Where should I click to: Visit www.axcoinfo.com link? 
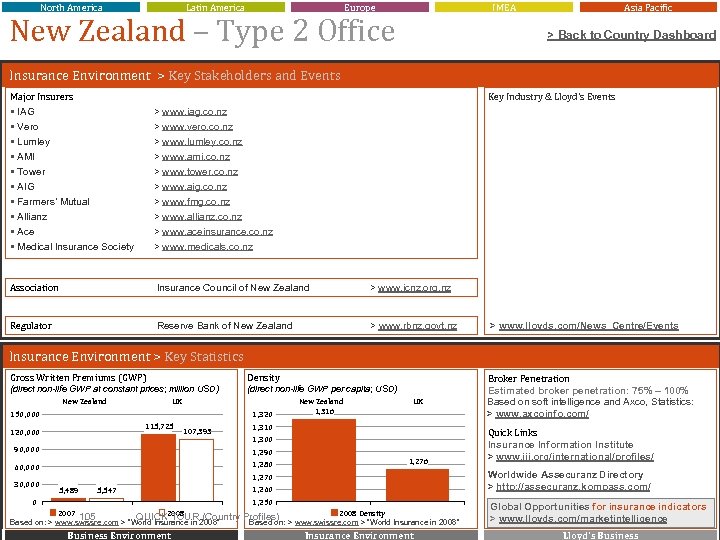tap(542, 414)
